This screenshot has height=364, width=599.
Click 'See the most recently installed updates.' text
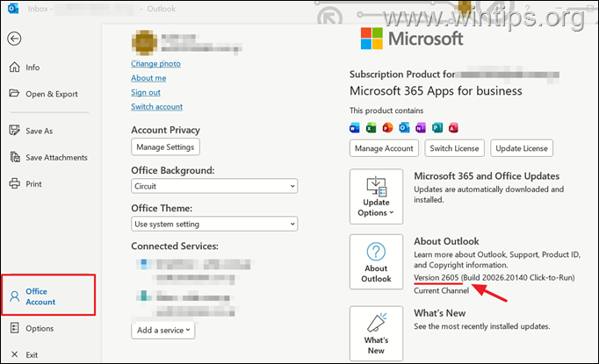pos(482,326)
